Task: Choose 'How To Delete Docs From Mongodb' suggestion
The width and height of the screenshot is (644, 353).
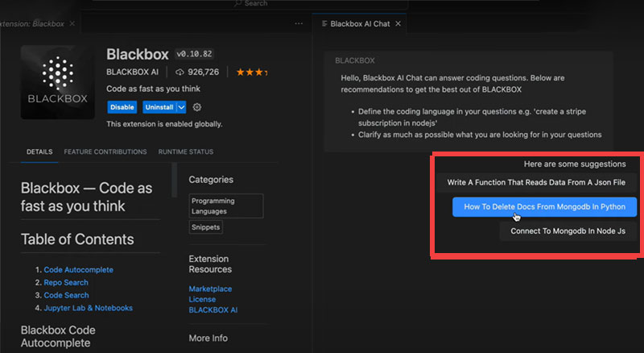Action: 544,206
